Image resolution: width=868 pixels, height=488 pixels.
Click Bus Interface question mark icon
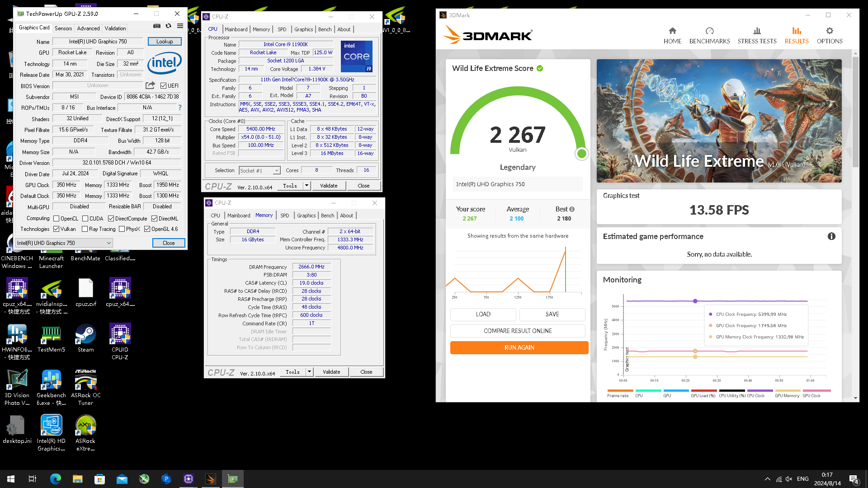(x=180, y=108)
